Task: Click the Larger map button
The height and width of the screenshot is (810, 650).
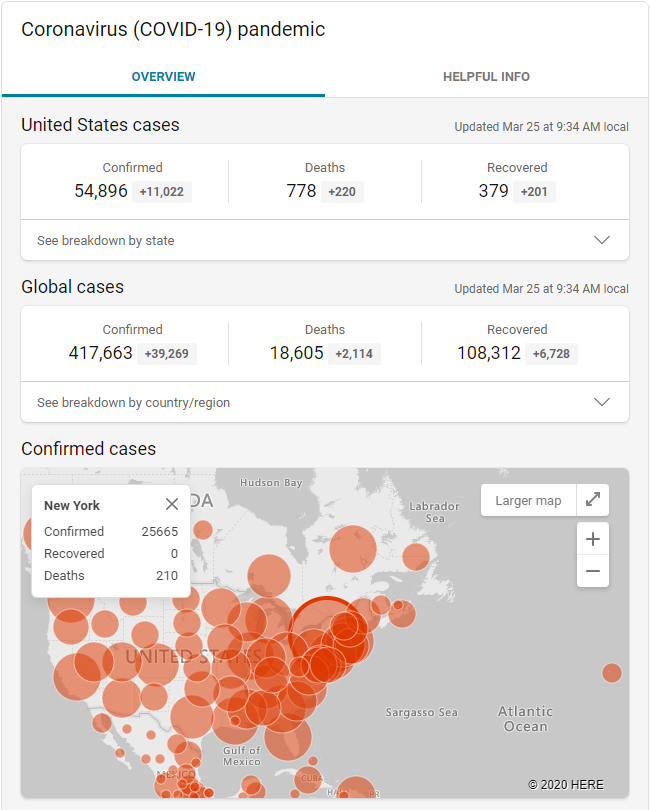Action: pyautogui.click(x=528, y=500)
